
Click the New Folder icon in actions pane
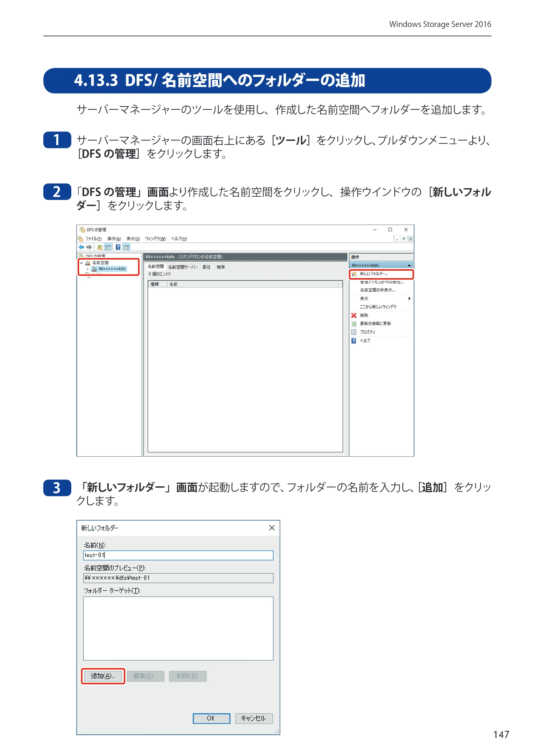(x=354, y=274)
